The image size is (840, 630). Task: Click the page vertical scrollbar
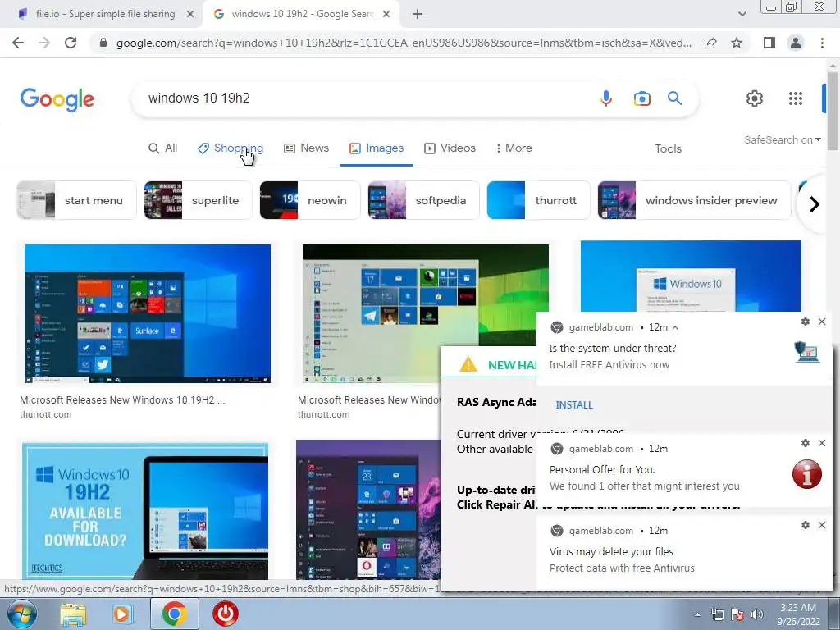tap(833, 110)
